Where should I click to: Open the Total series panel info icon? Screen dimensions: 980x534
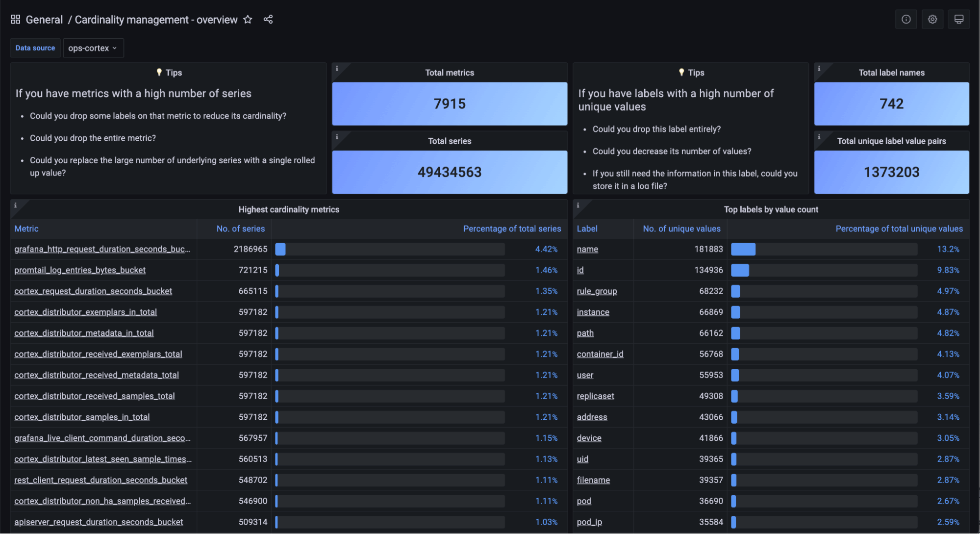338,139
